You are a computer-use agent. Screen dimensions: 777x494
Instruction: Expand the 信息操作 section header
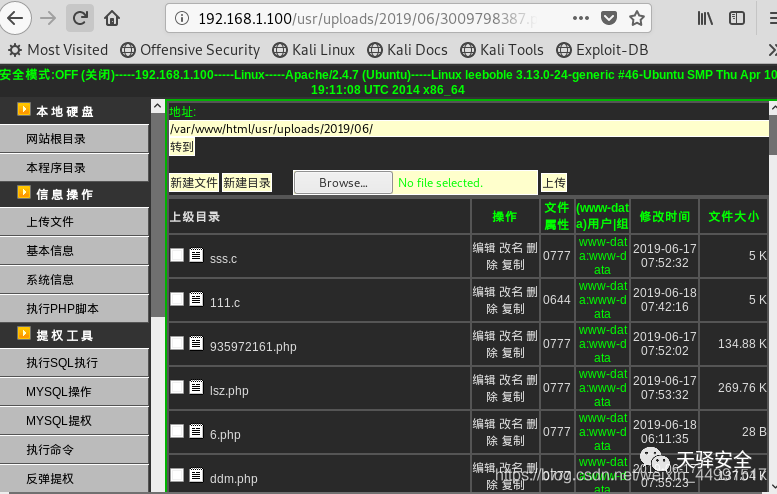tap(24, 192)
